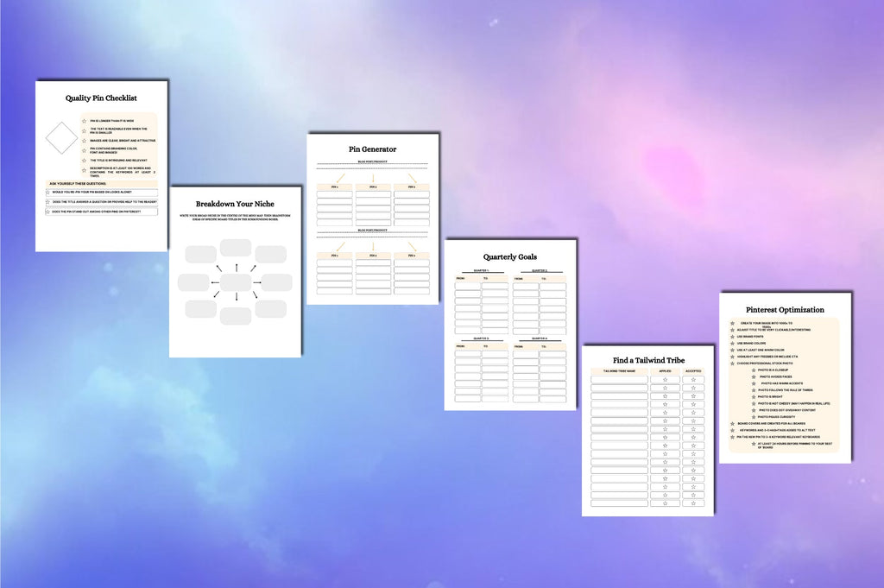Click the first-row star under the Applied column

(x=666, y=379)
